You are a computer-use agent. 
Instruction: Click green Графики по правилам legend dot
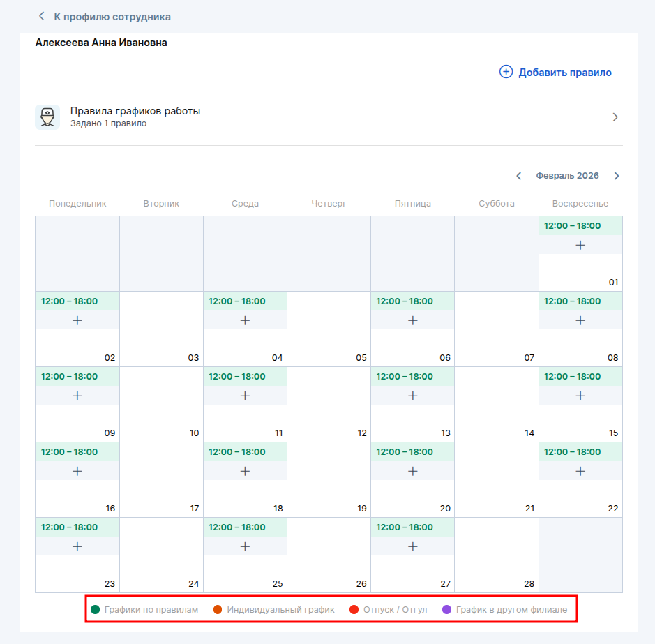tap(95, 610)
